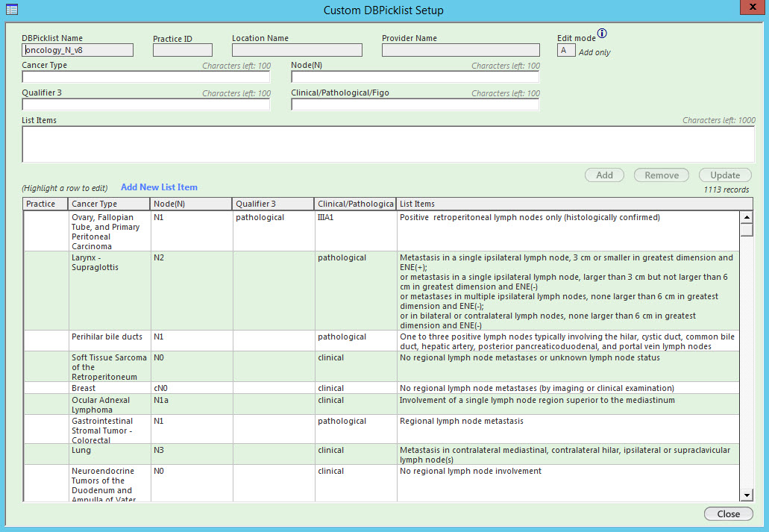This screenshot has width=769, height=532.
Task: Click Involvement of a single lymph node text
Action: (x=537, y=400)
